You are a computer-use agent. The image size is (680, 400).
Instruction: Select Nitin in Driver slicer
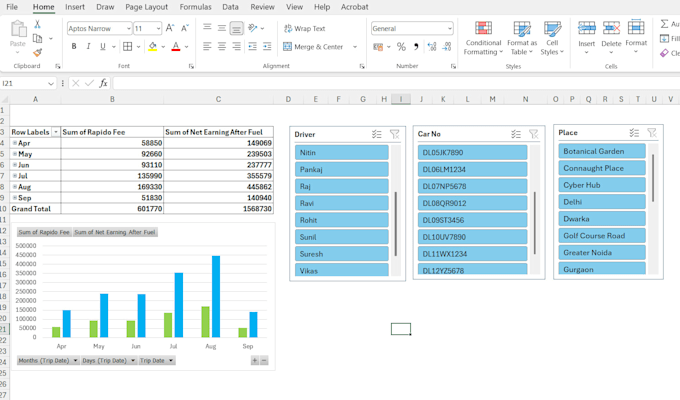[342, 153]
